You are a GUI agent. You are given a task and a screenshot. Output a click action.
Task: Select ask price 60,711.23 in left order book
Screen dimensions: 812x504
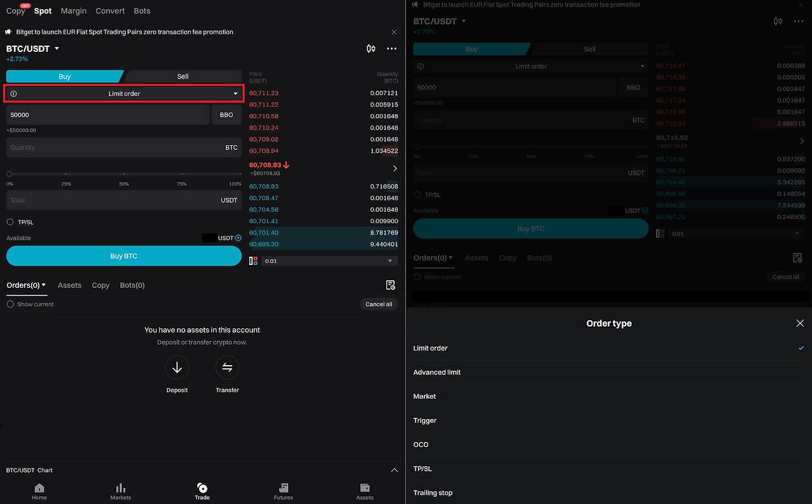point(264,93)
